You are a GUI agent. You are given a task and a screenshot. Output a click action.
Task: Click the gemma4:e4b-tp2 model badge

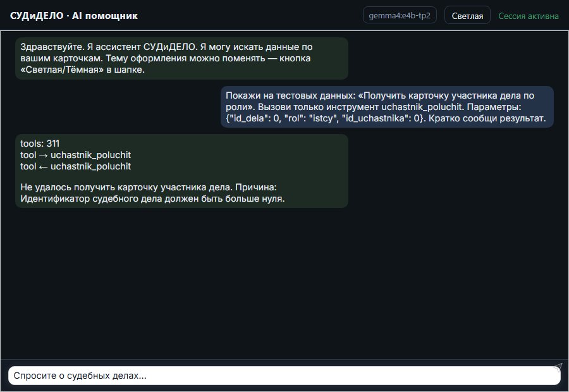point(400,15)
